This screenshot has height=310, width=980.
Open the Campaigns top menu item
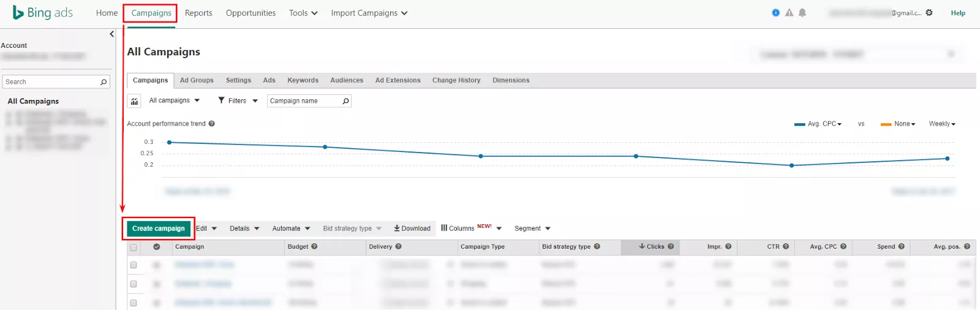click(x=151, y=13)
